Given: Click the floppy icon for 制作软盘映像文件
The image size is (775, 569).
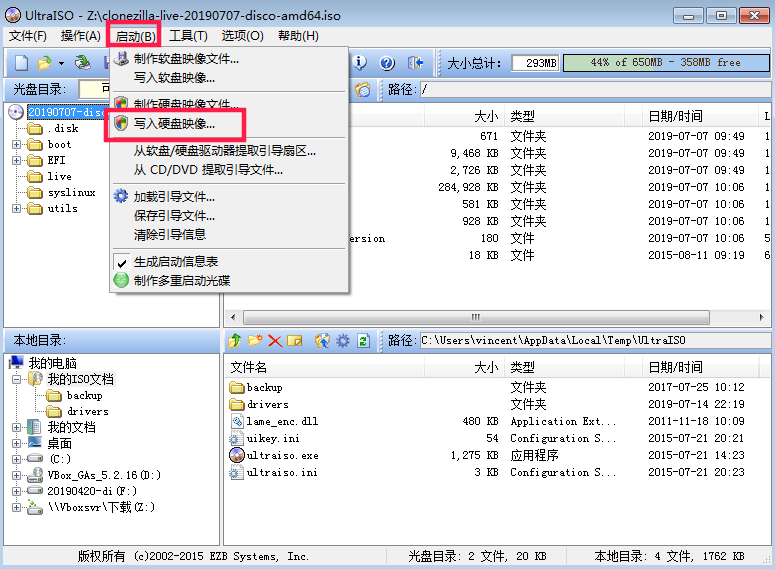Looking at the screenshot, I should pos(121,58).
